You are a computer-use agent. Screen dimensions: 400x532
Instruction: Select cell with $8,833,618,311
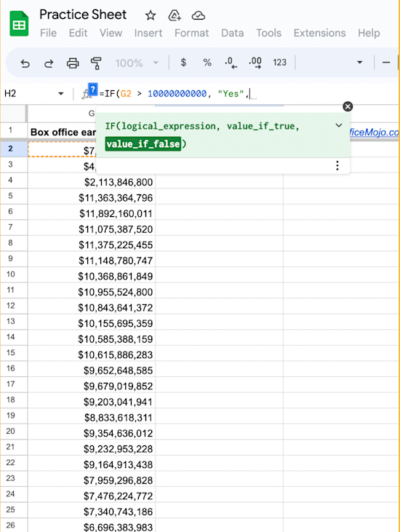point(92,417)
